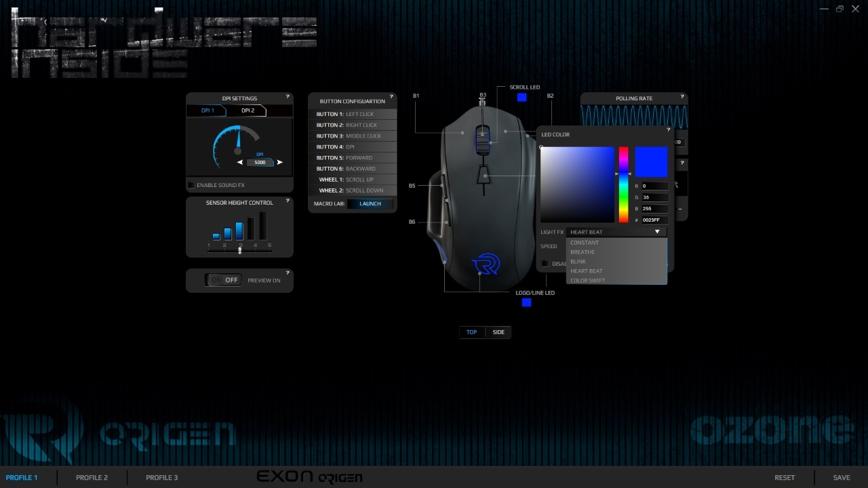Viewport: 868px width, 488px height.
Task: Restore down the application window
Action: tap(840, 9)
